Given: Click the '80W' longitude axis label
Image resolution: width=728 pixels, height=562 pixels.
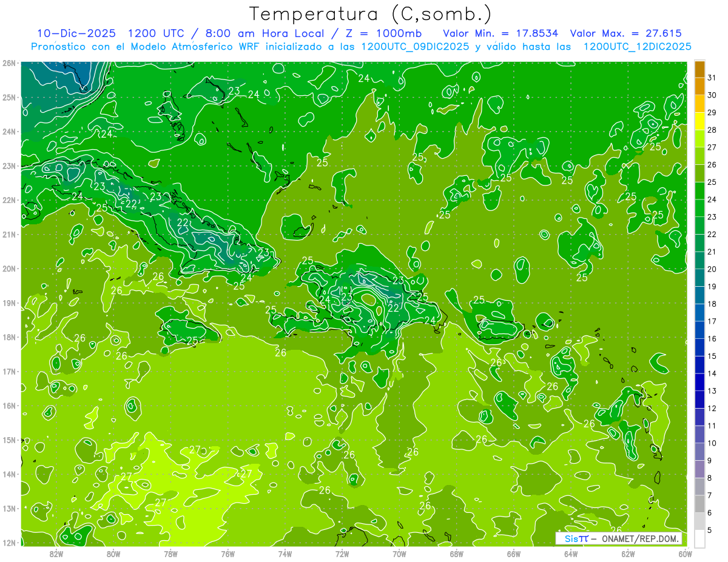Looking at the screenshot, I should click(x=113, y=554).
